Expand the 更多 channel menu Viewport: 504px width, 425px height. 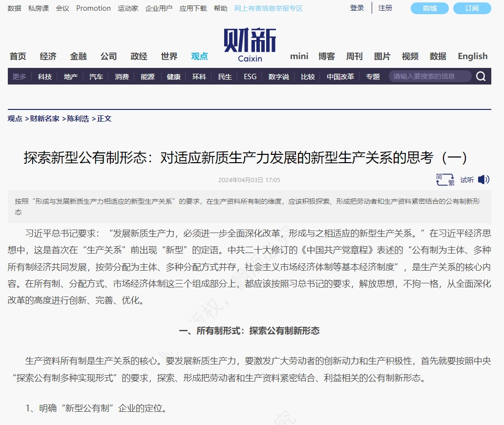[x=19, y=76]
